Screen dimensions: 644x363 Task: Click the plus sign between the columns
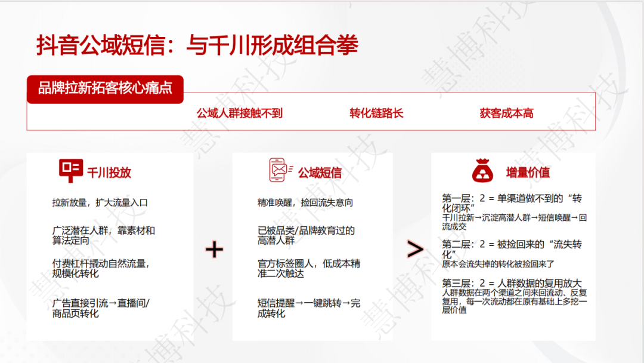click(x=215, y=250)
